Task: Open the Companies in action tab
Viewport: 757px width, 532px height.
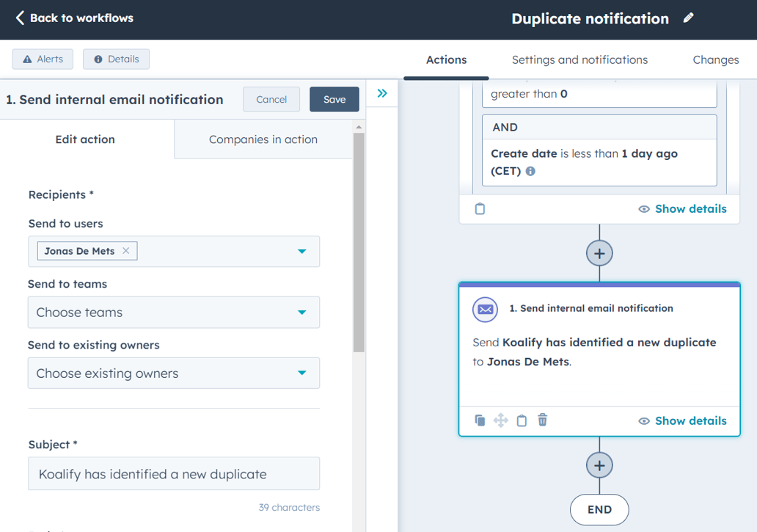Action: pos(263,139)
